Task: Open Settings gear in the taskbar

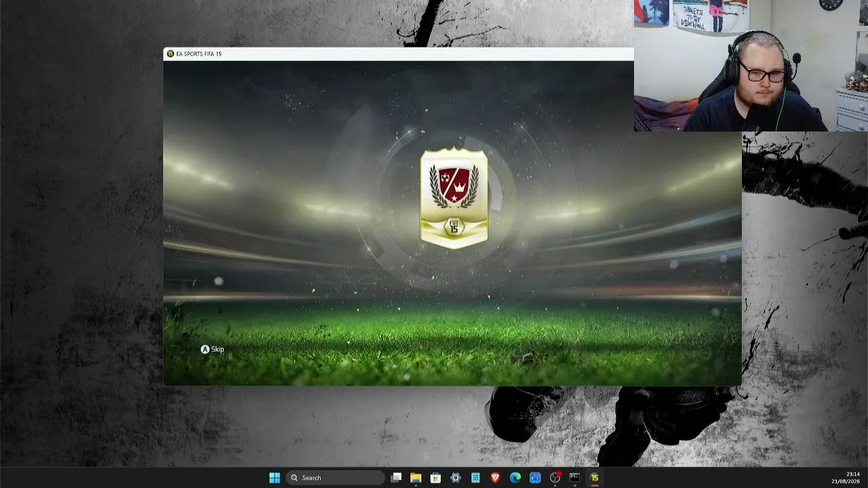Action: [x=456, y=478]
